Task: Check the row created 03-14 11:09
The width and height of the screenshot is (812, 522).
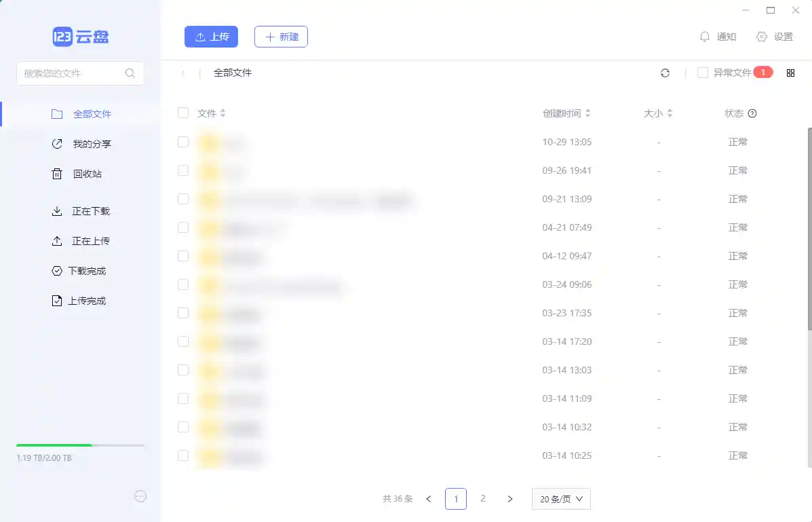Action: click(x=183, y=398)
